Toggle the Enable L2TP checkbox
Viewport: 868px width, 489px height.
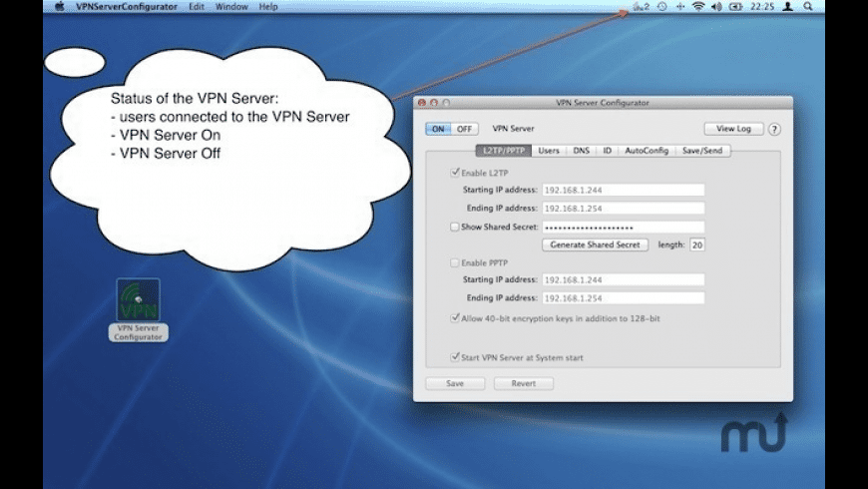click(455, 173)
